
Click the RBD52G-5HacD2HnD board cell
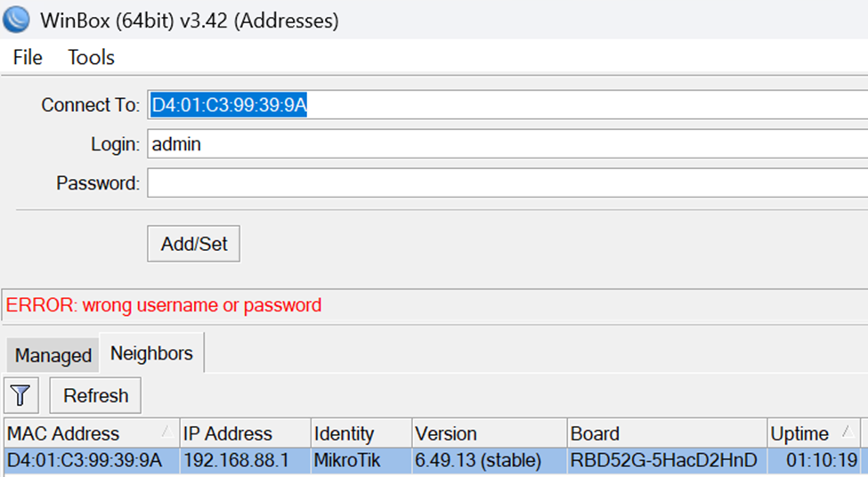point(664,461)
